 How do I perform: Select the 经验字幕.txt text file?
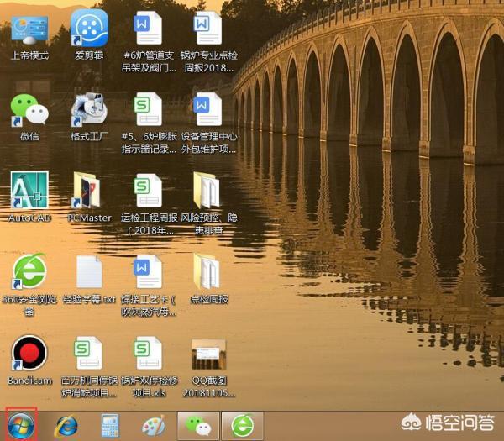click(x=89, y=274)
